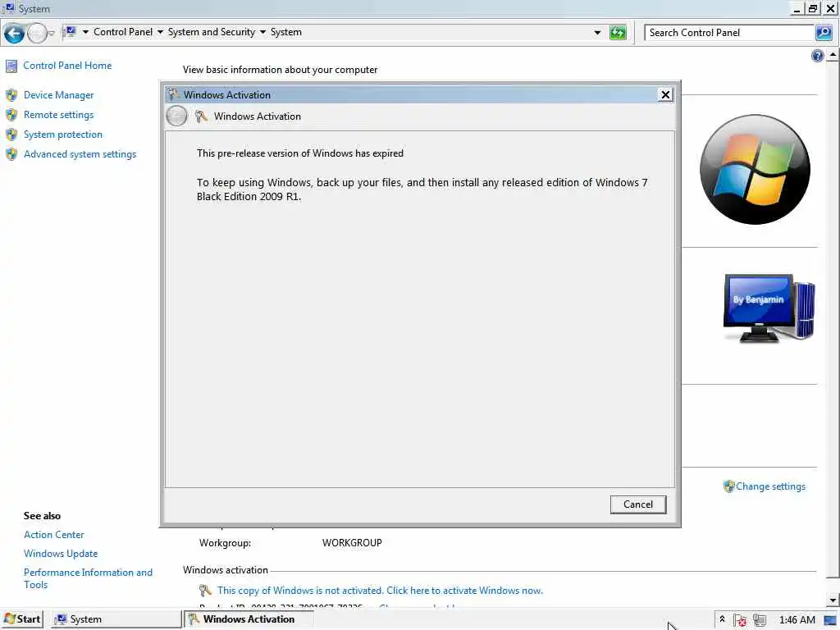
Task: Click keys icon beside not activated message
Action: [x=205, y=591]
